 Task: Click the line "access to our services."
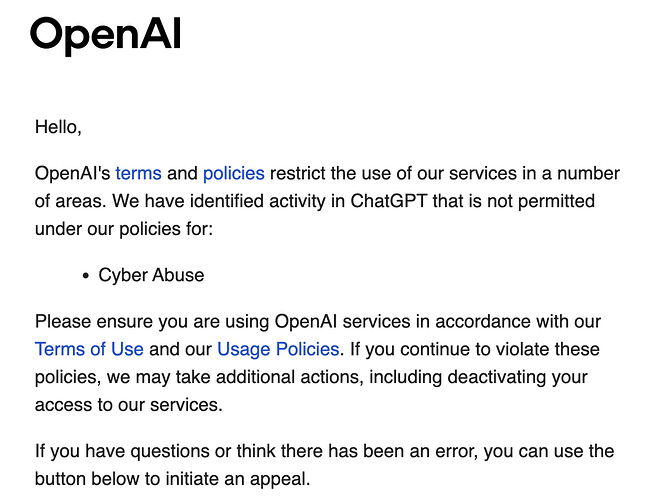(129, 405)
